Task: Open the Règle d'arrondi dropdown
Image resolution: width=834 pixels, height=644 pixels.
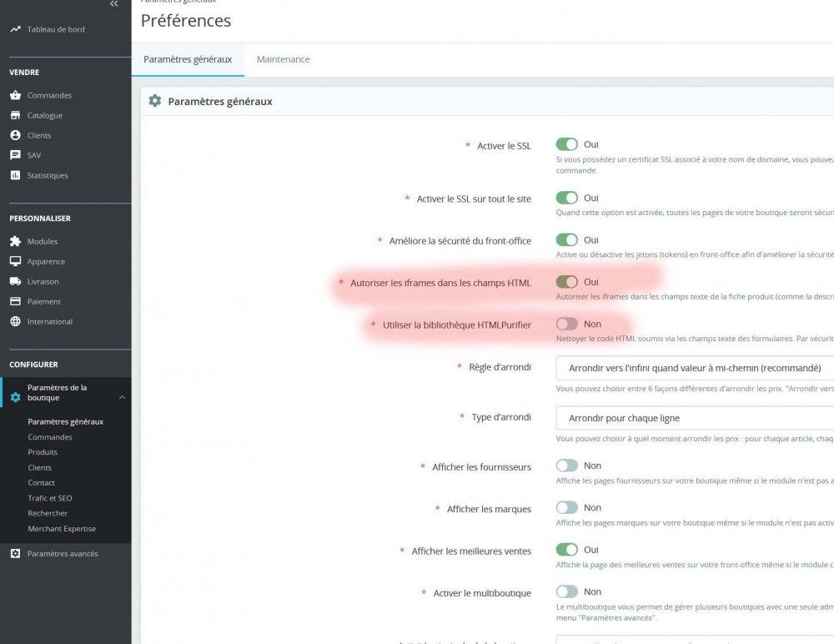Action: tap(695, 368)
